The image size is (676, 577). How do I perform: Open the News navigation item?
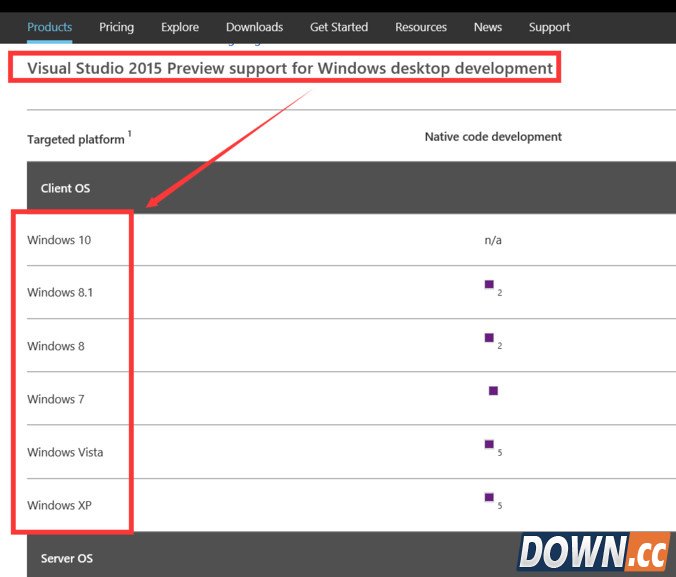pos(488,27)
